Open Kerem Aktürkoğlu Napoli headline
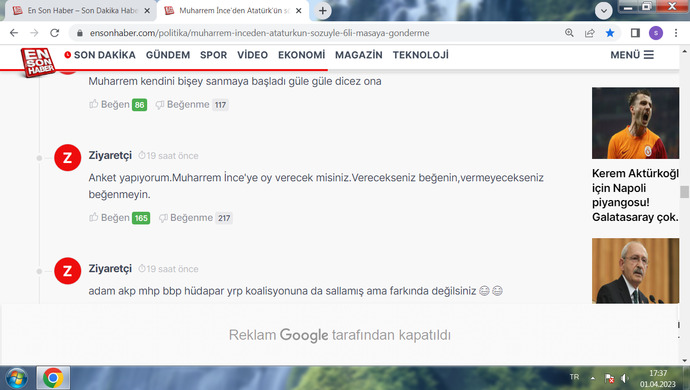Viewport: 690px width, 390px height. 635,195
